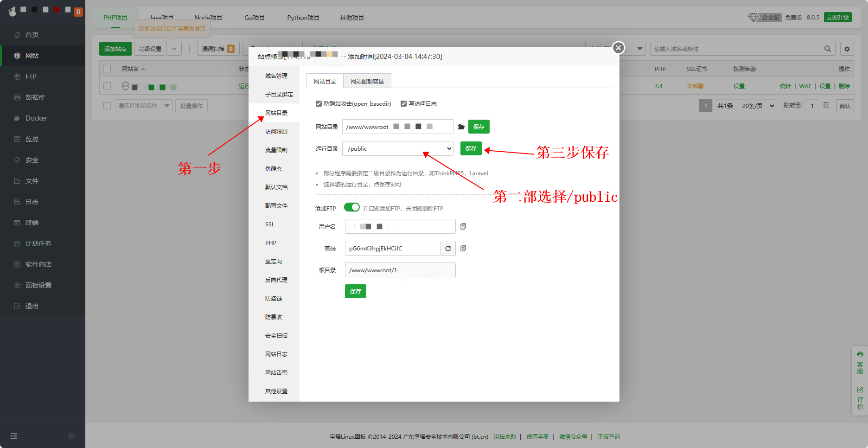Viewport: 868px width, 448px height.
Task: Uncheck 防跨站攻击(open_basedir) checkbox
Action: coord(319,103)
